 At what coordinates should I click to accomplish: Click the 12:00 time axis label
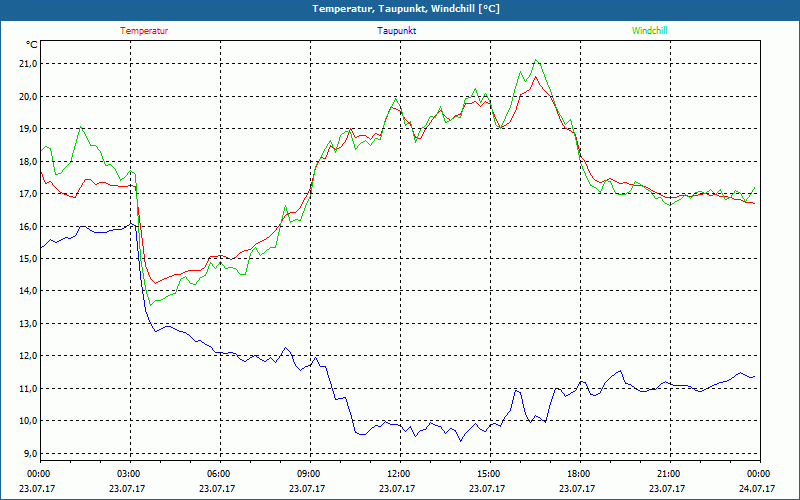[x=398, y=474]
